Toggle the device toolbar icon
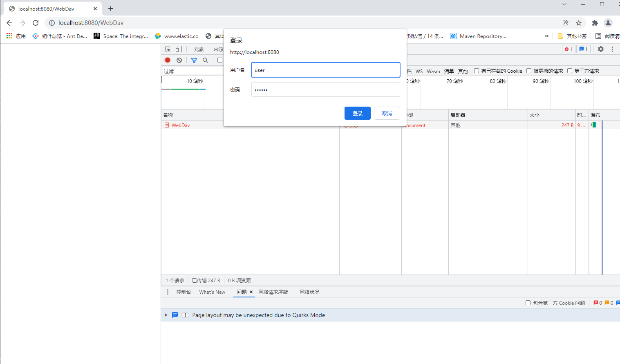 178,49
